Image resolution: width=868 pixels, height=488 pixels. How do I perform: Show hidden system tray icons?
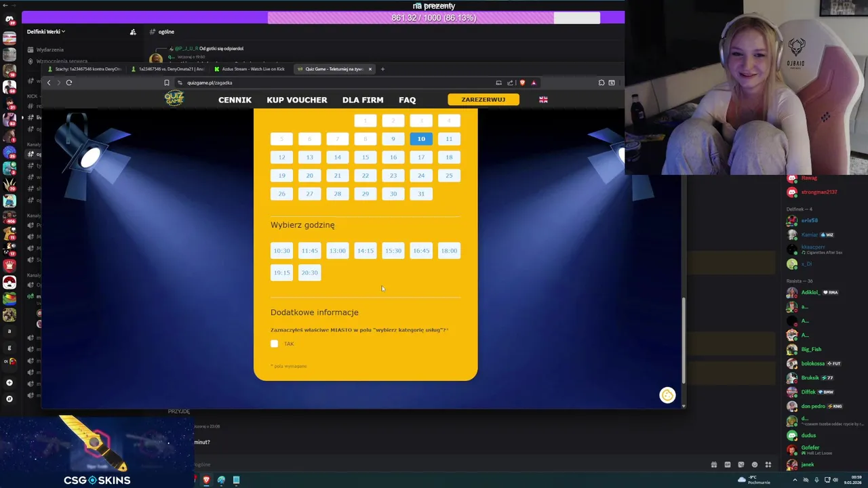click(x=795, y=480)
